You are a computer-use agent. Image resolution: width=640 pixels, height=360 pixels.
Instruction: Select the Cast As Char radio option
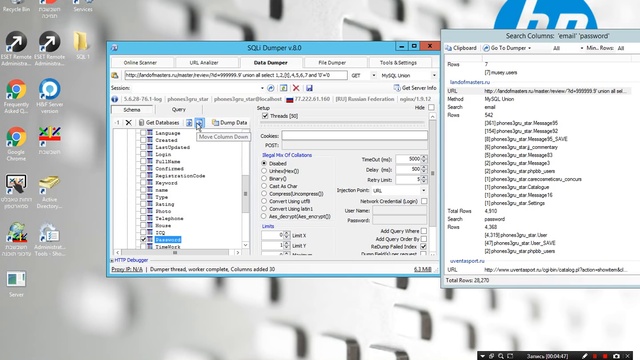pyautogui.click(x=264, y=186)
